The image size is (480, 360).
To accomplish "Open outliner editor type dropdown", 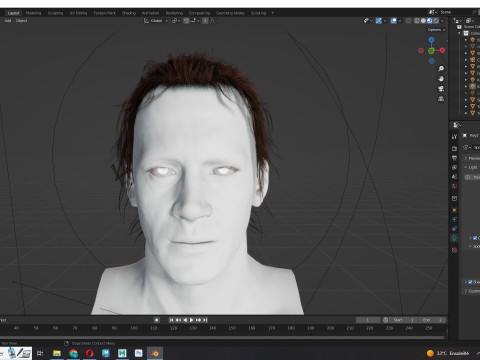I will (458, 21).
